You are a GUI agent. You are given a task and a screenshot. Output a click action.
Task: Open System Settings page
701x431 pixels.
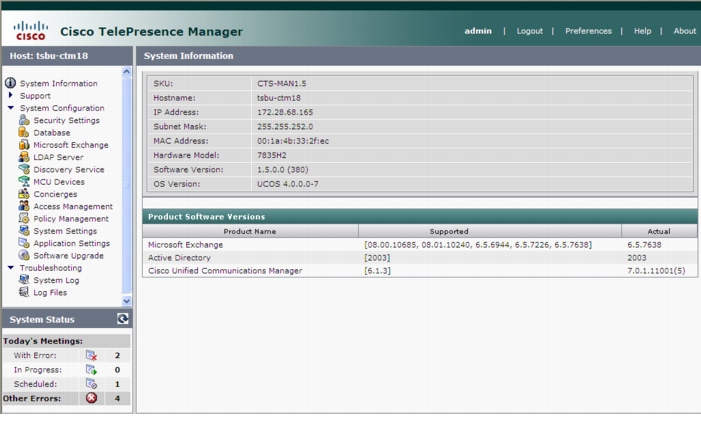click(65, 231)
